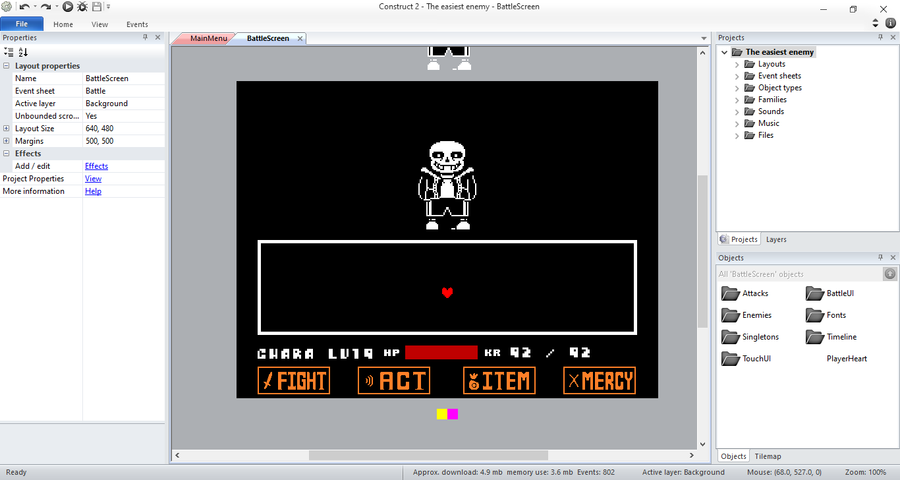Open the Home ribbon tab

click(x=63, y=24)
